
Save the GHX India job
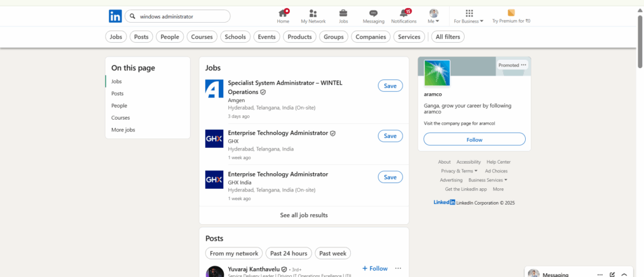coord(390,177)
